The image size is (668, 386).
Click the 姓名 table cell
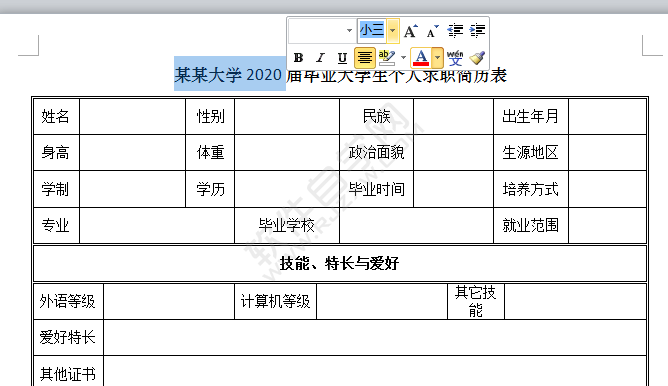click(56, 116)
